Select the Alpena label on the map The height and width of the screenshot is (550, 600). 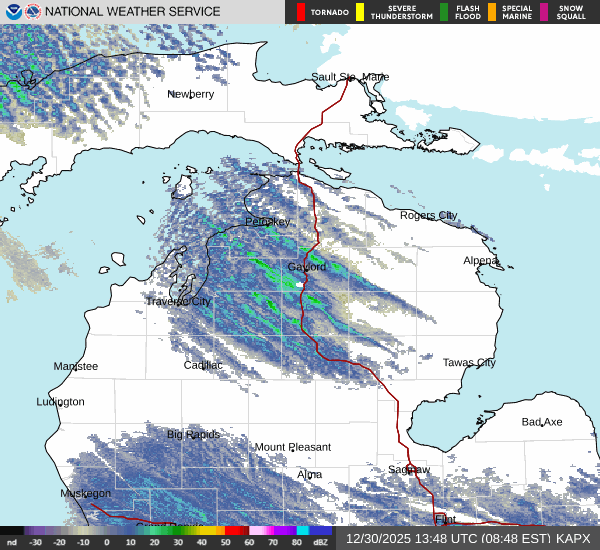480,260
